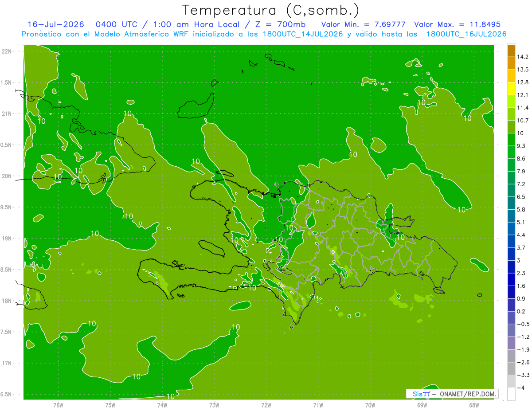Click the "SisTT – ONAMET/REP.DOM." credit label
This screenshot has height=411, width=532.
click(452, 394)
